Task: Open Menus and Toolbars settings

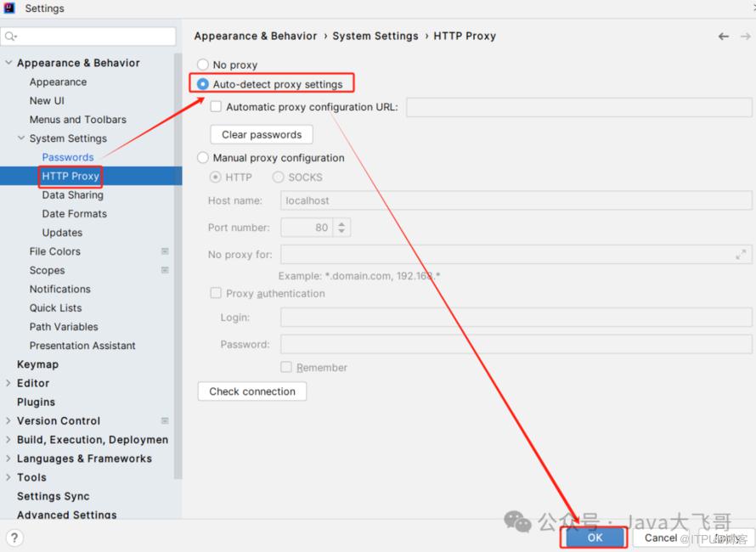Action: [77, 120]
